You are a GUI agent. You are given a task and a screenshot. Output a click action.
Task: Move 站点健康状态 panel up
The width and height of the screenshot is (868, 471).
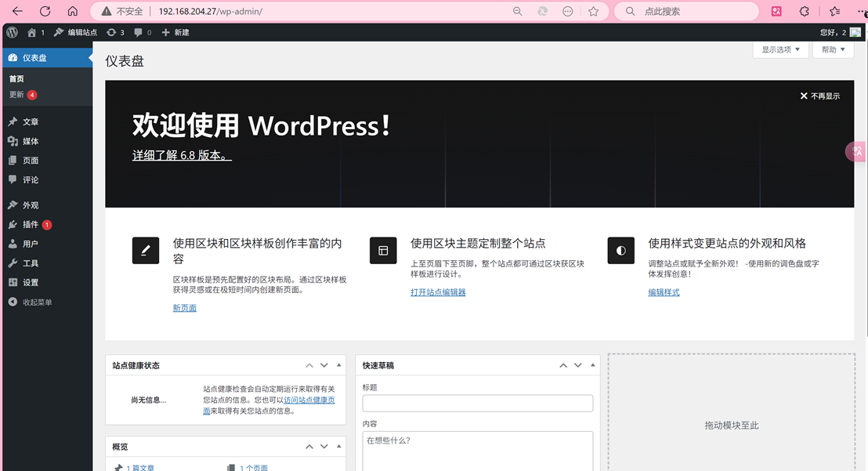pyautogui.click(x=309, y=365)
